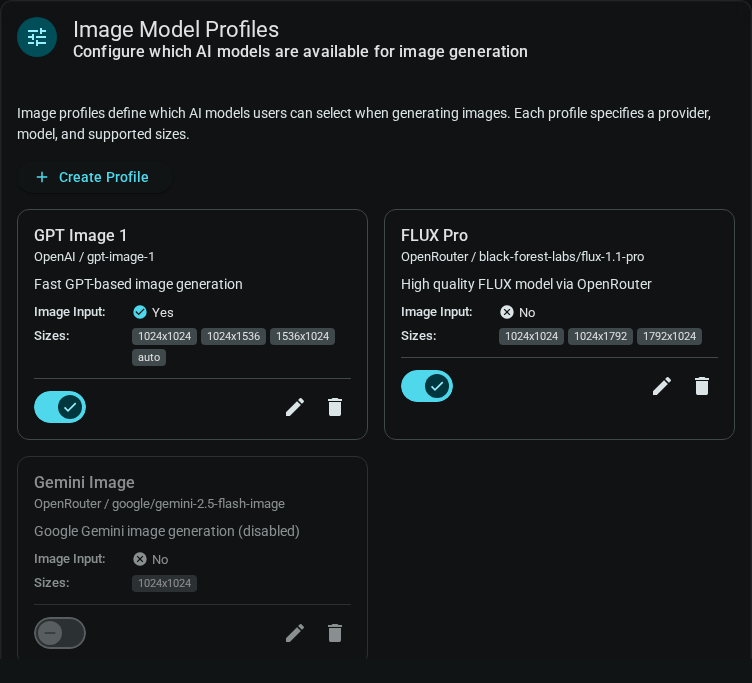
Task: Click the text 'OpenAI / gpt-image-1'
Action: point(94,257)
